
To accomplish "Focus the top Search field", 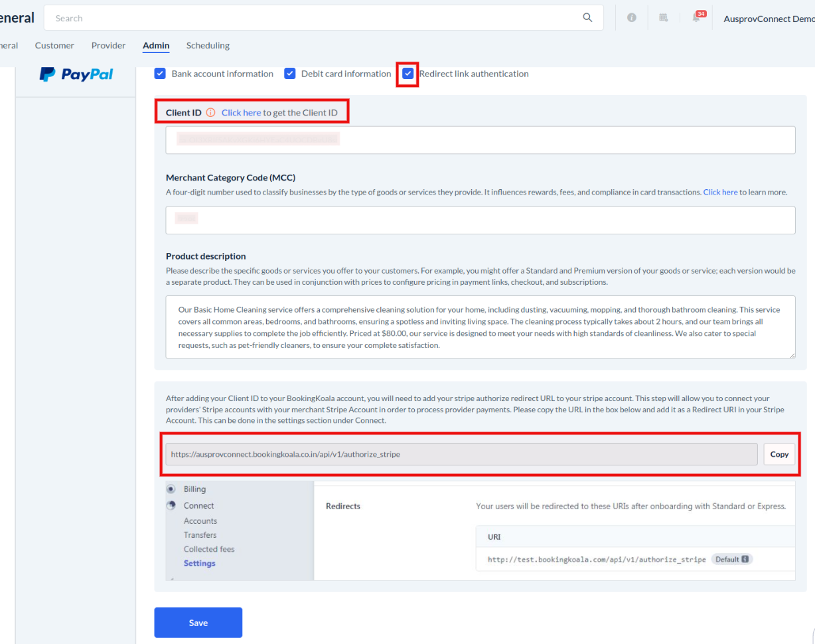I will pos(323,18).
